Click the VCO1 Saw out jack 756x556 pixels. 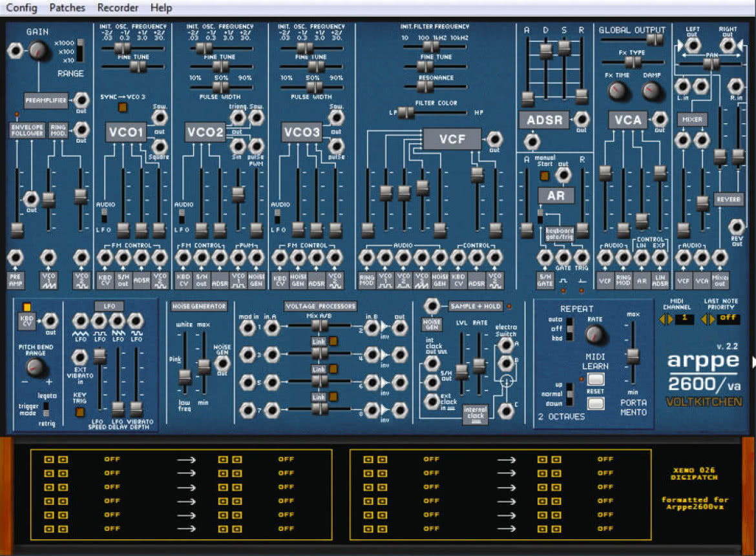[x=159, y=117]
